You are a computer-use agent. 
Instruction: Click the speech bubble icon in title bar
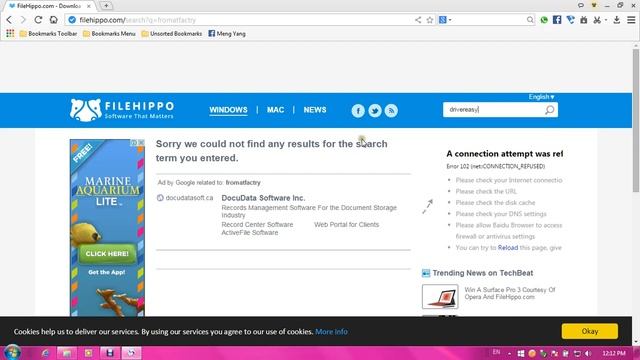click(581, 5)
